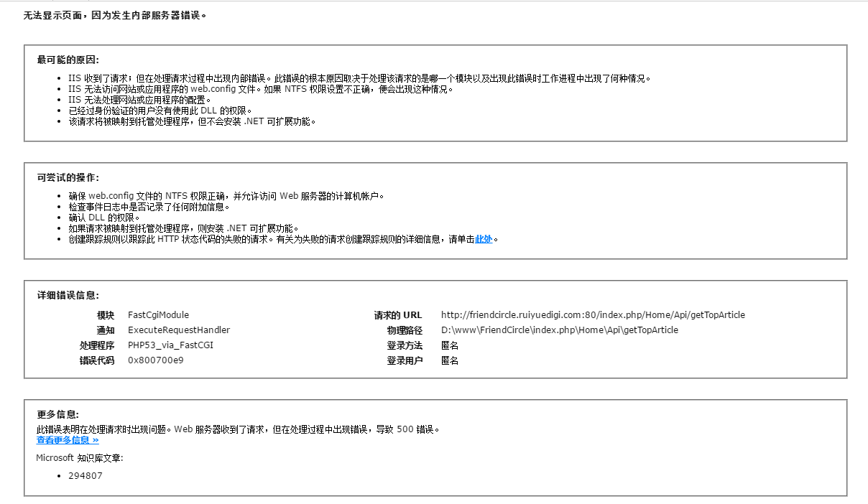Click the 可尝试的操作 section heading
Screen dimensions: 868x504
[68, 177]
